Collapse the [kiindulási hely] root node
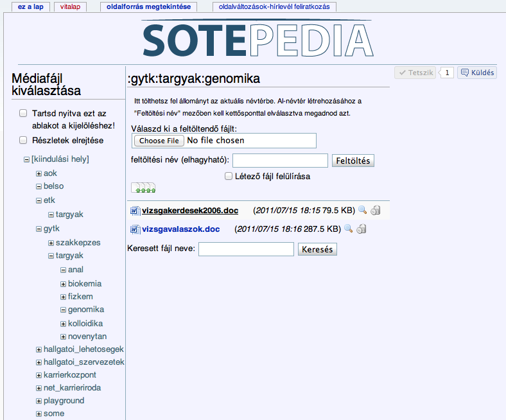This screenshot has height=420, width=506. click(26, 159)
